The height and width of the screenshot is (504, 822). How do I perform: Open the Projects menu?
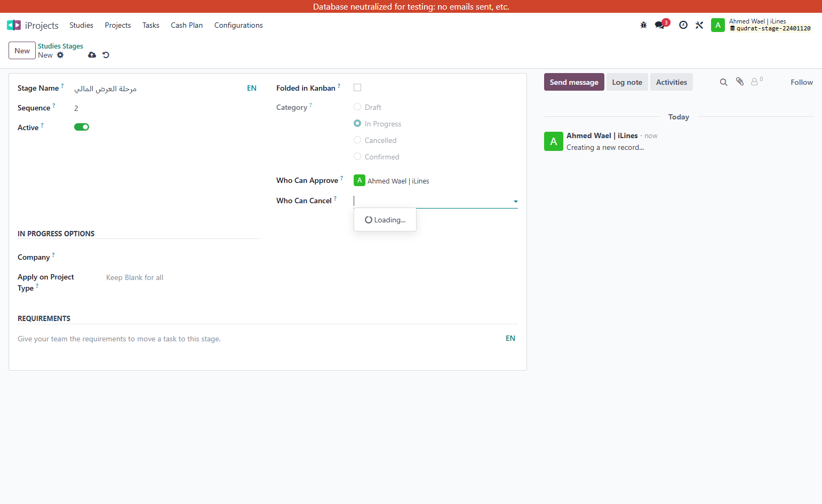(x=118, y=25)
